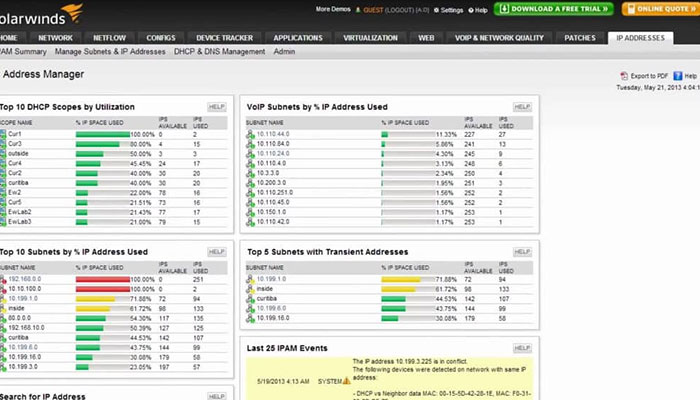Viewport: 700px width, 400px height.
Task: Click subnet icon beside 10.3.3.0
Action: tap(250, 173)
